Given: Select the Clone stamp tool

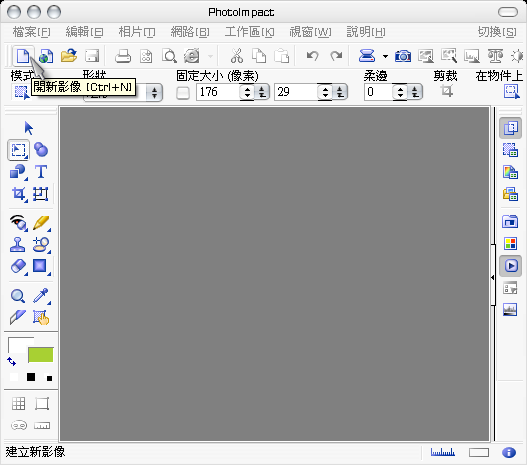Looking at the screenshot, I should click(x=17, y=245).
